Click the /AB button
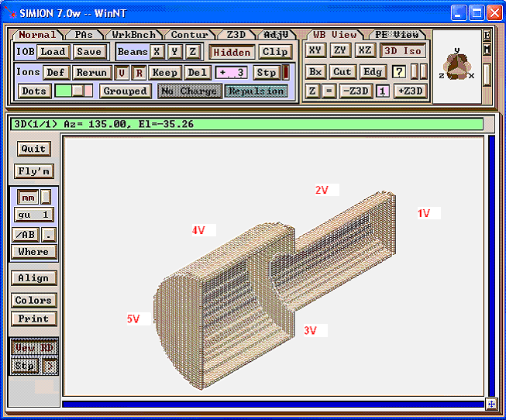The image size is (506, 420). coord(26,235)
